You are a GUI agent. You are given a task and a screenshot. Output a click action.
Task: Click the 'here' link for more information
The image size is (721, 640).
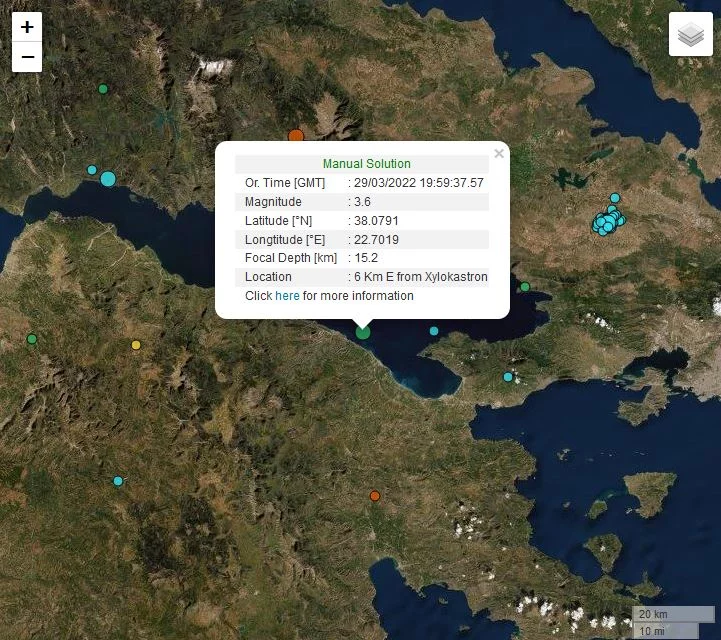point(287,296)
